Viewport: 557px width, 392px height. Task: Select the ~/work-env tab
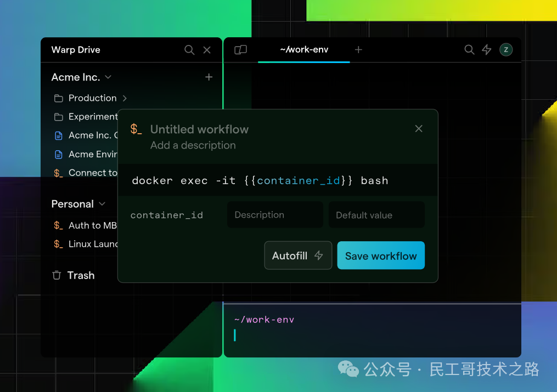coord(303,50)
